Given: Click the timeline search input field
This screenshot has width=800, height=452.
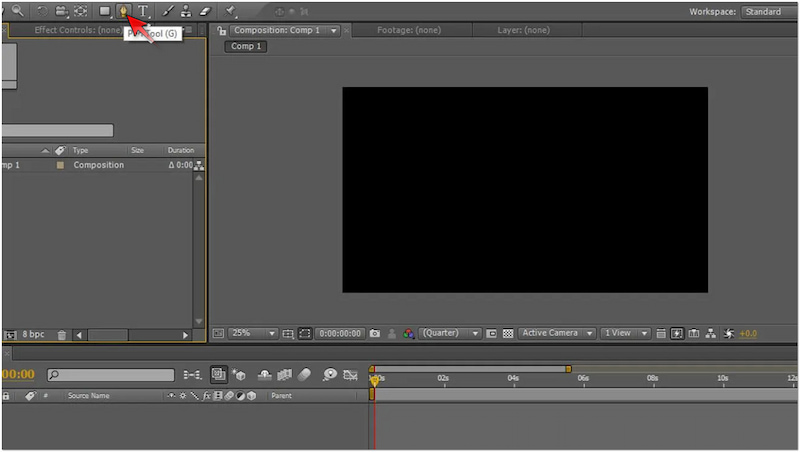Looking at the screenshot, I should 110,375.
